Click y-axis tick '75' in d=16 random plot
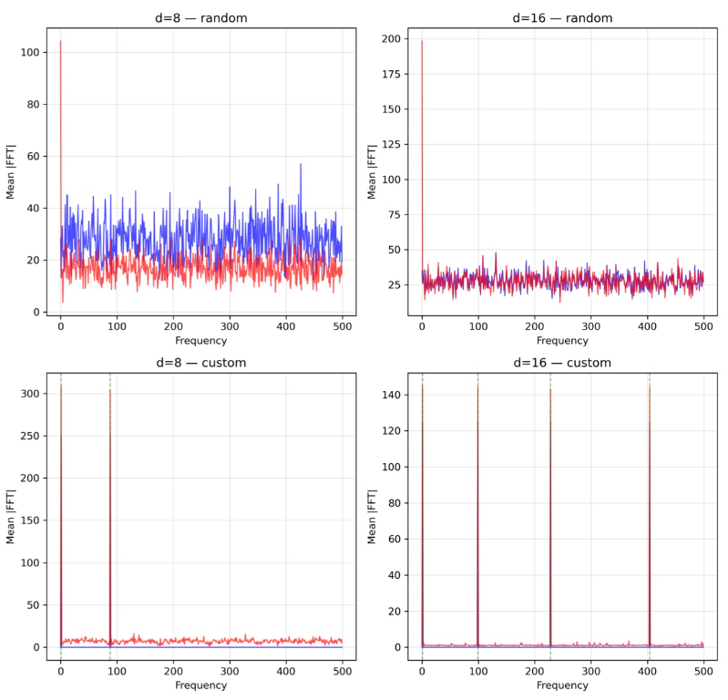 pyautogui.click(x=395, y=214)
